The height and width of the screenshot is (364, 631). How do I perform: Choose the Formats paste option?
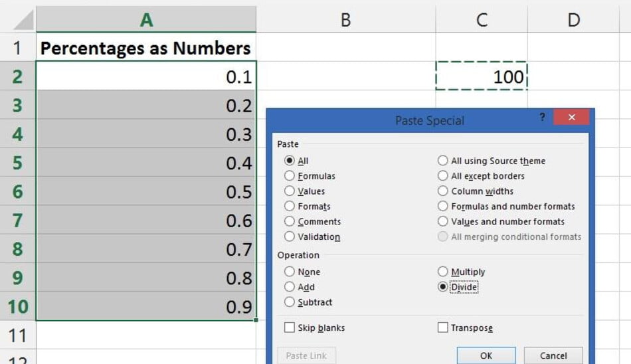290,206
